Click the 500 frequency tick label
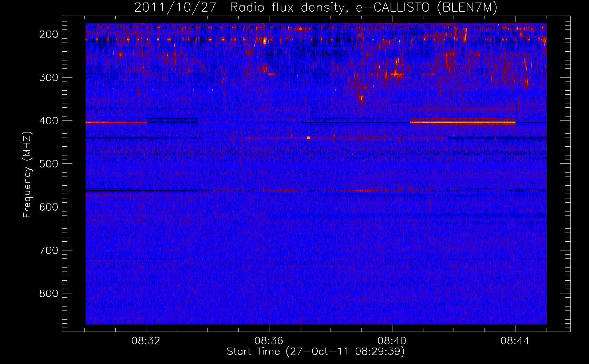This screenshot has width=589, height=364. coord(48,164)
